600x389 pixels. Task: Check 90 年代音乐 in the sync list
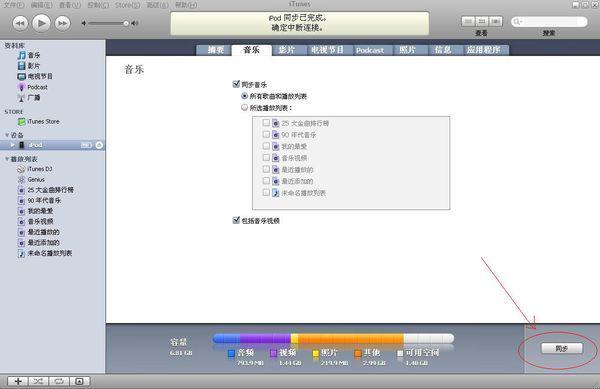coord(266,134)
